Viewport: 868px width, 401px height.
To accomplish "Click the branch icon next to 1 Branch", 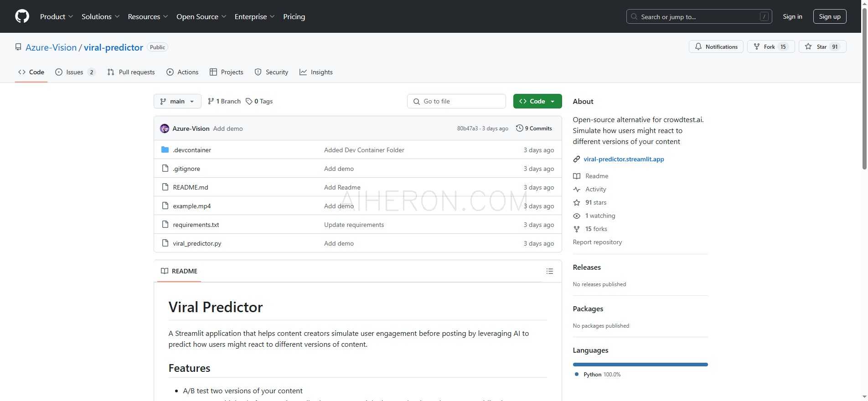I will click(x=211, y=101).
